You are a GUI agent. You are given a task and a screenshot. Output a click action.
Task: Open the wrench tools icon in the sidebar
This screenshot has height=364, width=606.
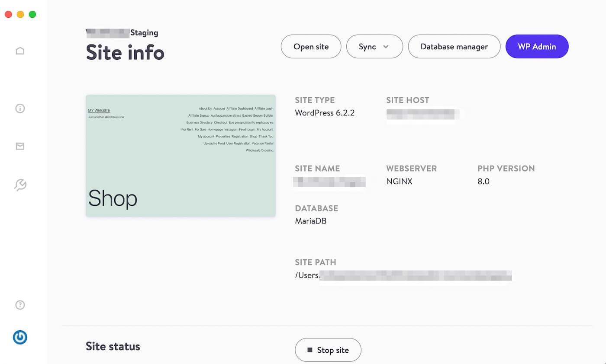[19, 185]
